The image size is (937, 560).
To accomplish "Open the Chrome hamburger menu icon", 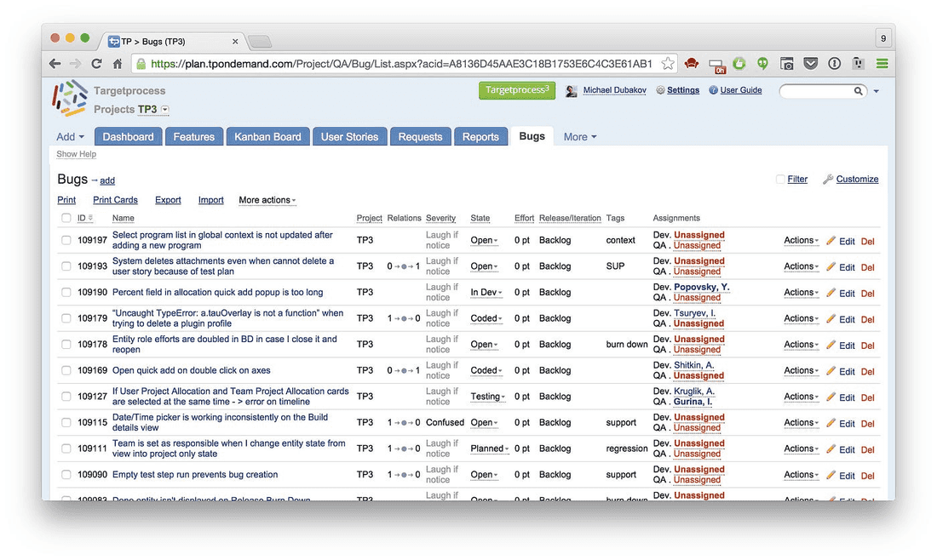I will (882, 64).
